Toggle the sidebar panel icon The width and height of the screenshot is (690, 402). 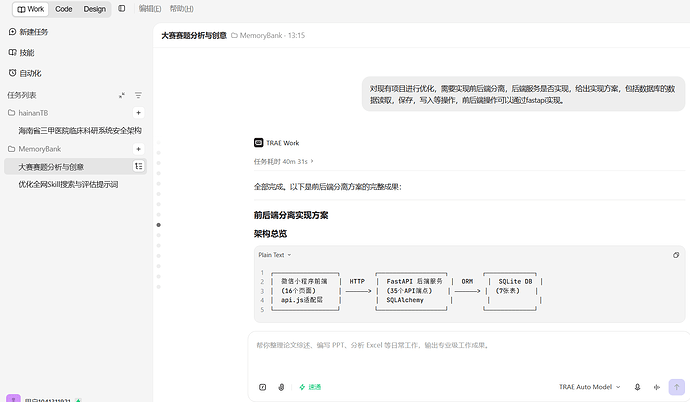pos(122,8)
